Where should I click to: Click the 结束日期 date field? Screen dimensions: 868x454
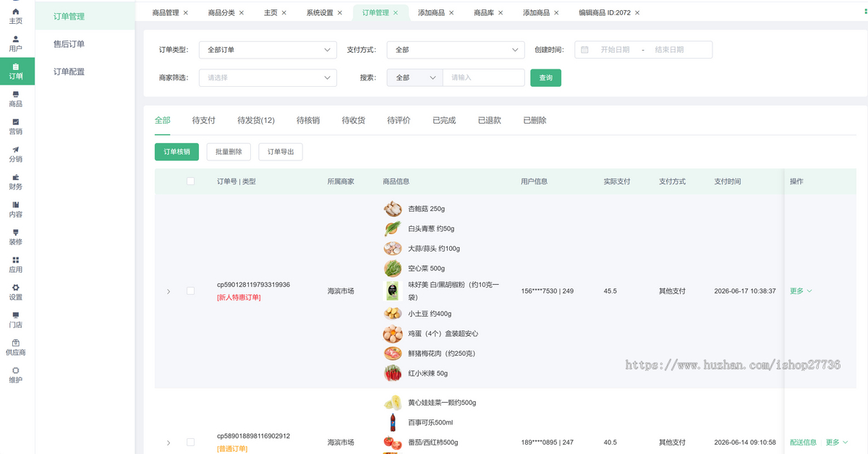tap(669, 50)
